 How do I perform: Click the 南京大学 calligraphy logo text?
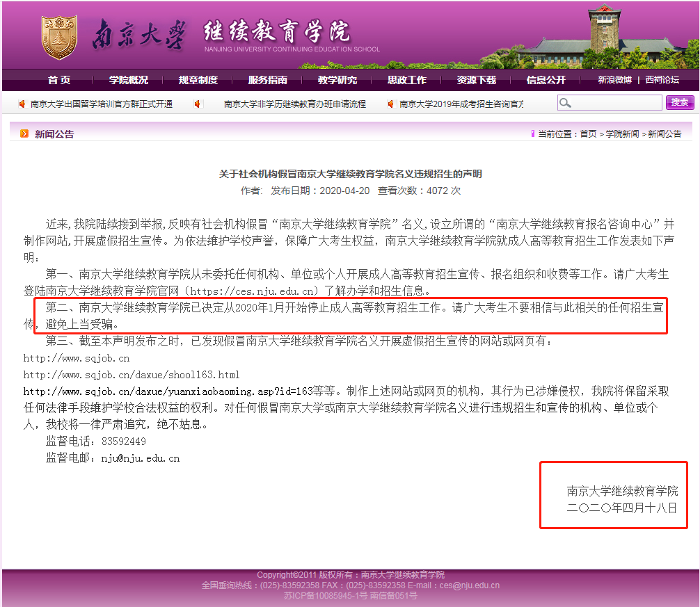pyautogui.click(x=139, y=34)
